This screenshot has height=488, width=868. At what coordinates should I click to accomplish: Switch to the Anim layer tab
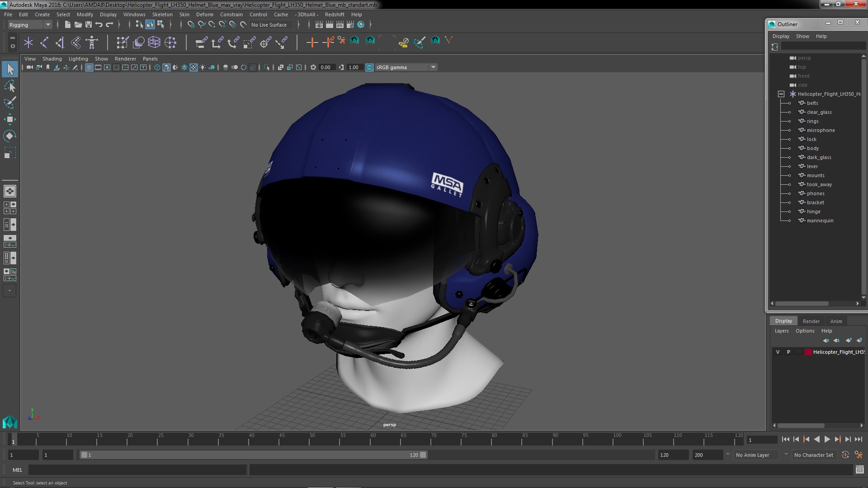click(x=836, y=321)
